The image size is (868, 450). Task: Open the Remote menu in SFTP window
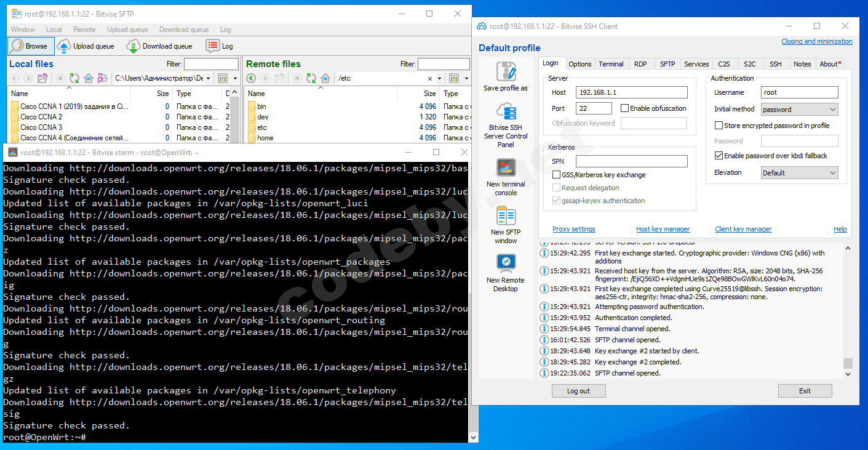pyautogui.click(x=84, y=30)
